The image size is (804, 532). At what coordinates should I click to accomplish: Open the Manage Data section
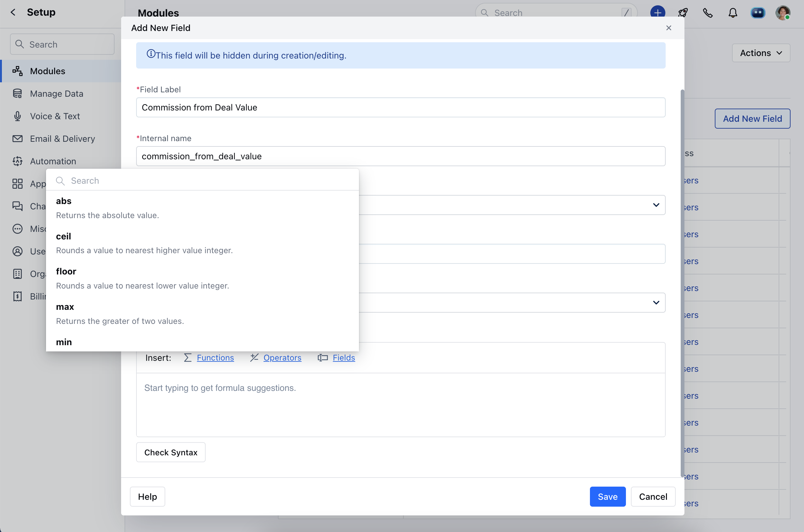tap(56, 94)
